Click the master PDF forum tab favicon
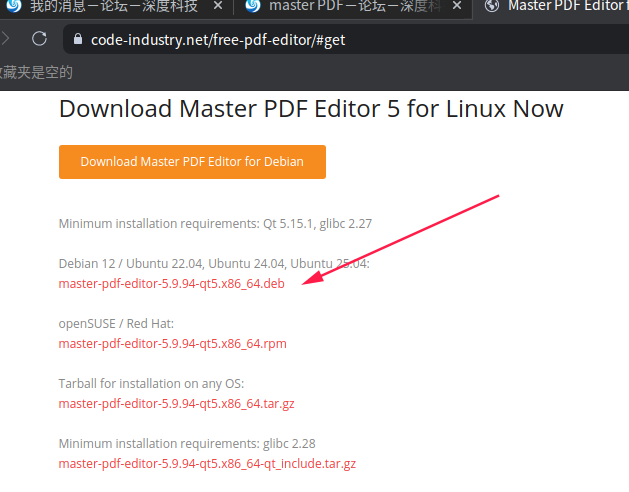The height and width of the screenshot is (492, 629). [253, 6]
